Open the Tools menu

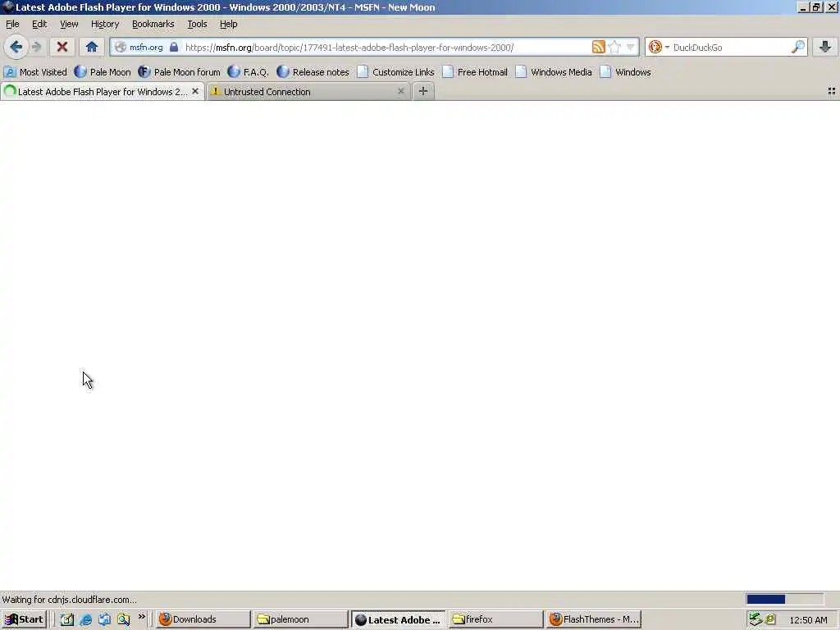[197, 24]
